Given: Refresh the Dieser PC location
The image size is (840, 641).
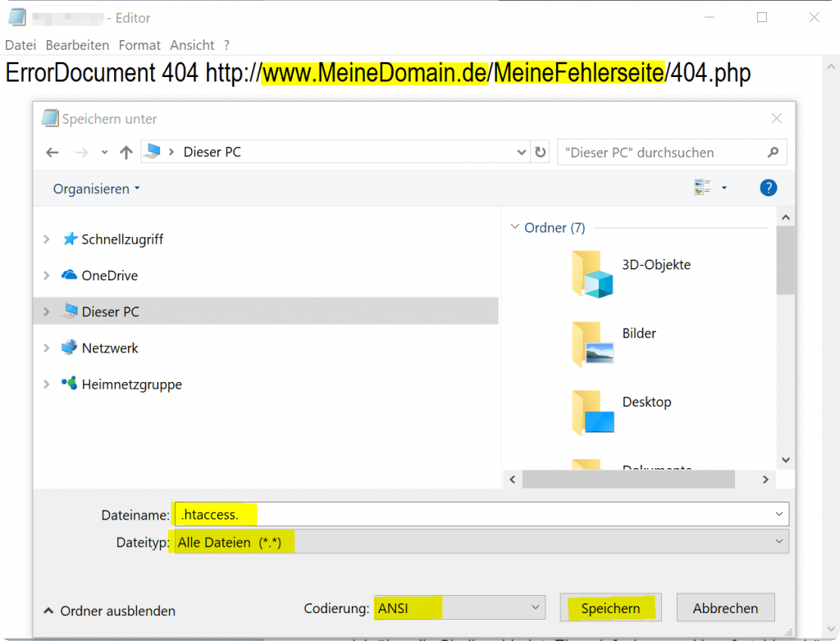Looking at the screenshot, I should pos(541,152).
